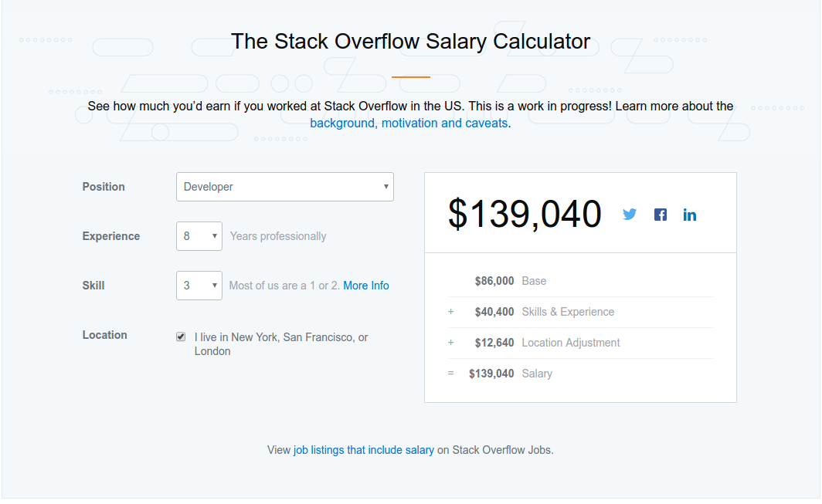Click the Skill field label
The image size is (822, 504).
(x=93, y=286)
